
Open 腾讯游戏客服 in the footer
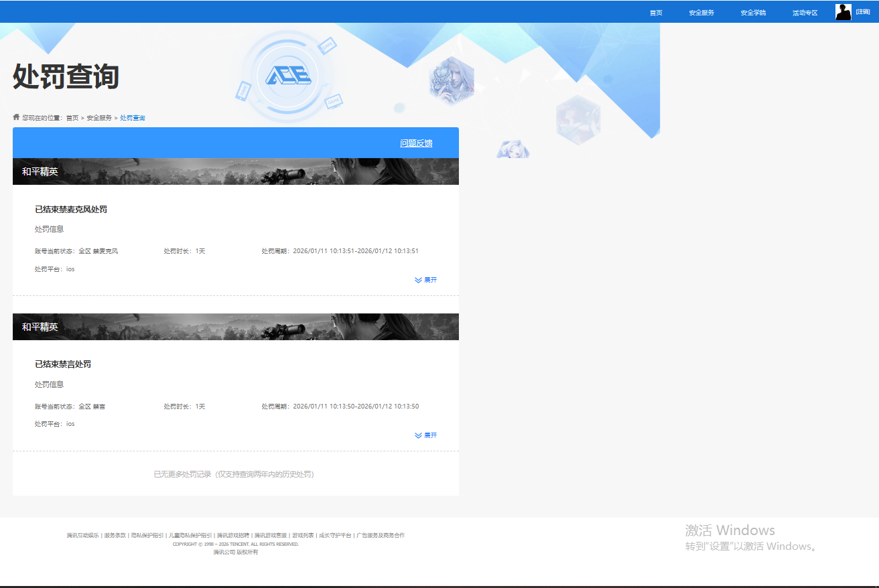pos(271,536)
